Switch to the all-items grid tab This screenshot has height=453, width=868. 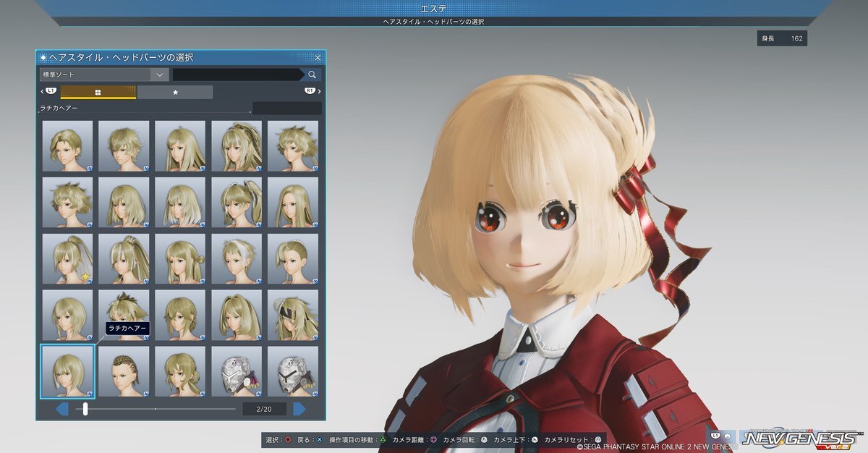[x=98, y=92]
